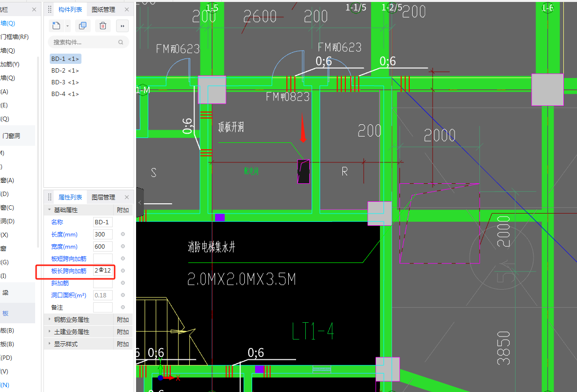The image size is (577, 392).
Task: Edit the 板长跨向加筋 value field
Action: [102, 271]
